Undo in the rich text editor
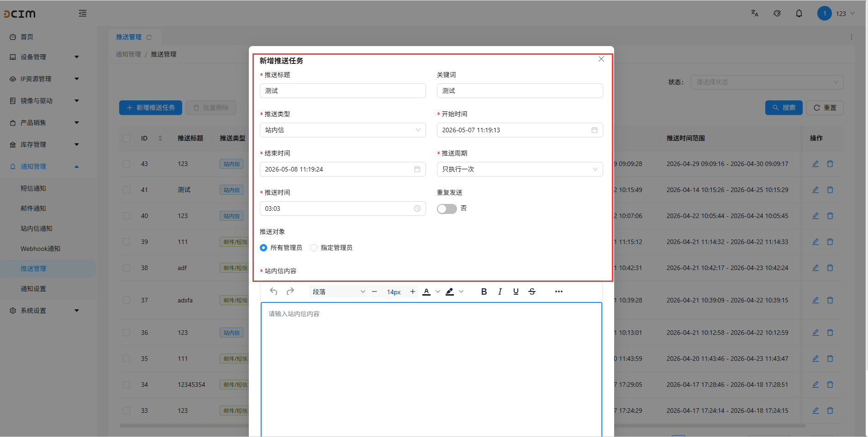Viewport: 868px width, 437px height. click(274, 291)
